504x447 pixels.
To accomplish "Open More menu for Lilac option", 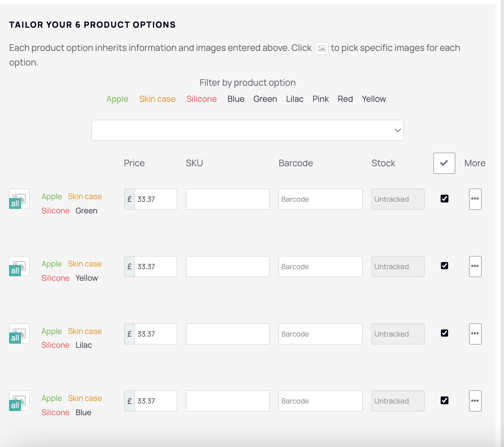I will (475, 334).
